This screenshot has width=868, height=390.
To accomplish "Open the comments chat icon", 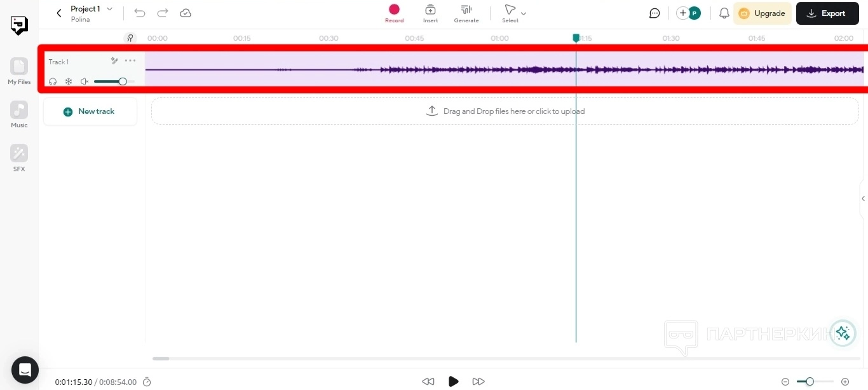I will click(x=654, y=13).
